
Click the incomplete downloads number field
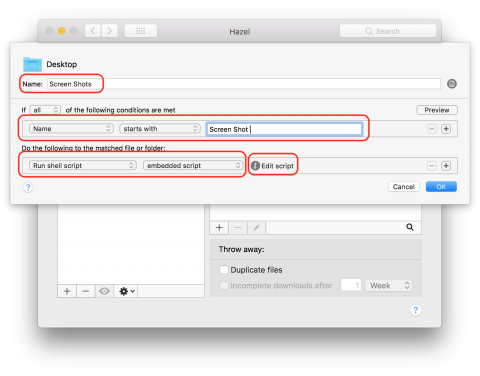[x=351, y=285]
